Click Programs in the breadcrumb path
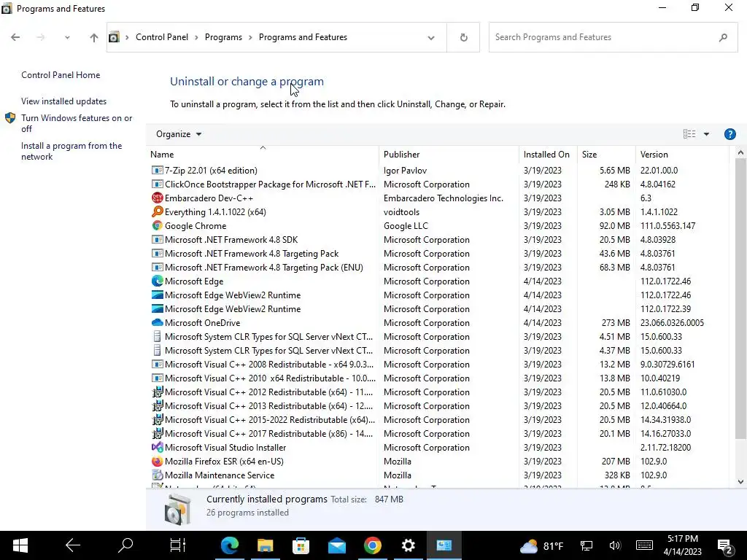This screenshot has width=747, height=560. click(x=223, y=37)
